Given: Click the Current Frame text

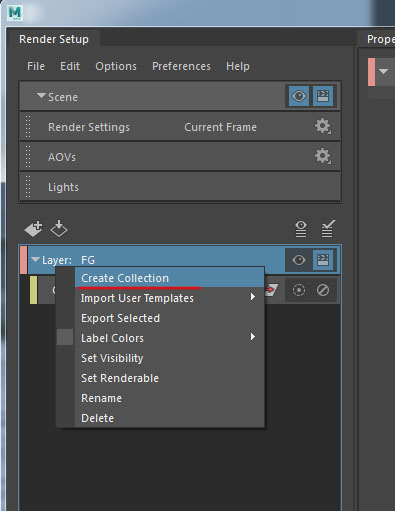Looking at the screenshot, I should (220, 127).
